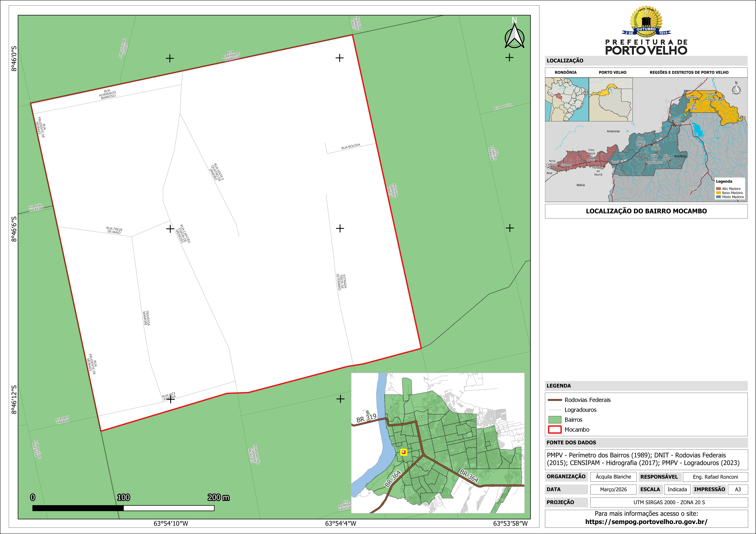Click the LOCALIZAÇÃO section header

pyautogui.click(x=565, y=61)
